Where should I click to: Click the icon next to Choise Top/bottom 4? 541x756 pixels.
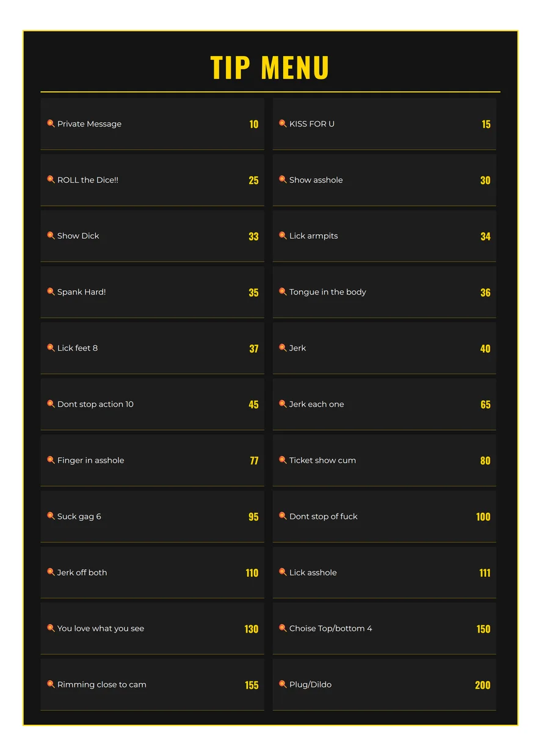pyautogui.click(x=283, y=628)
